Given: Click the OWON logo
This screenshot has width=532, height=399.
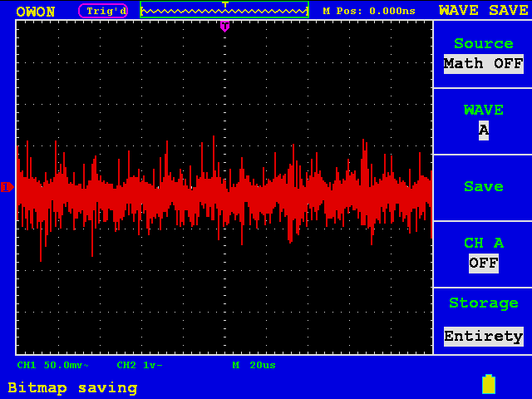Looking at the screenshot, I should click(36, 11).
